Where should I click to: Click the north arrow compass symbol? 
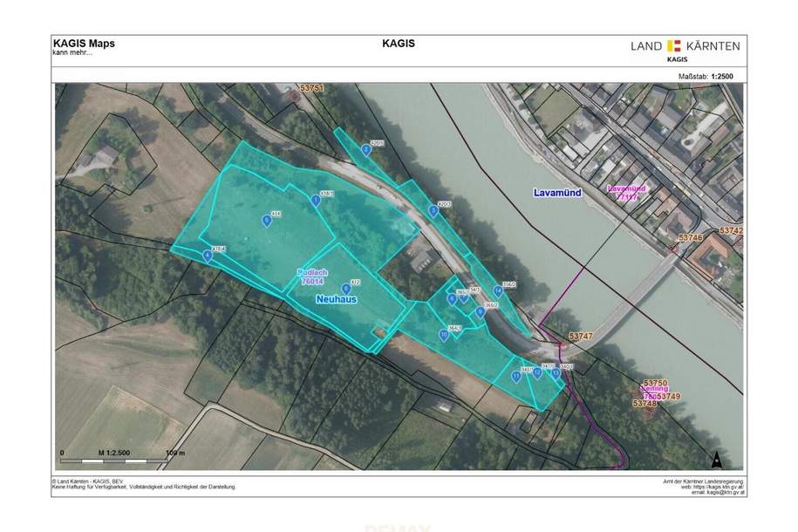point(717,460)
